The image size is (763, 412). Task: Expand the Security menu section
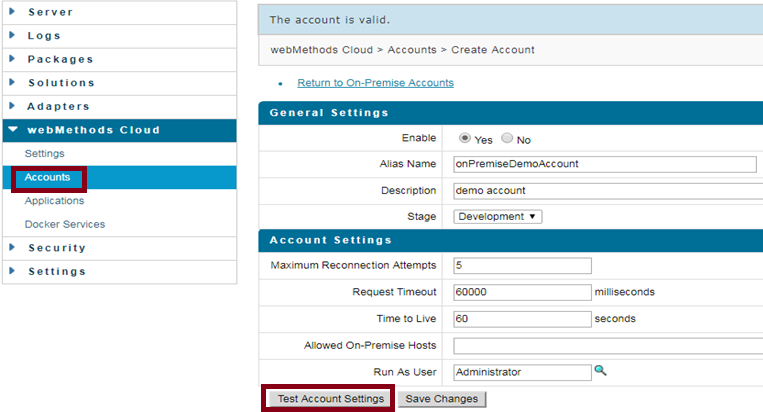(120, 248)
